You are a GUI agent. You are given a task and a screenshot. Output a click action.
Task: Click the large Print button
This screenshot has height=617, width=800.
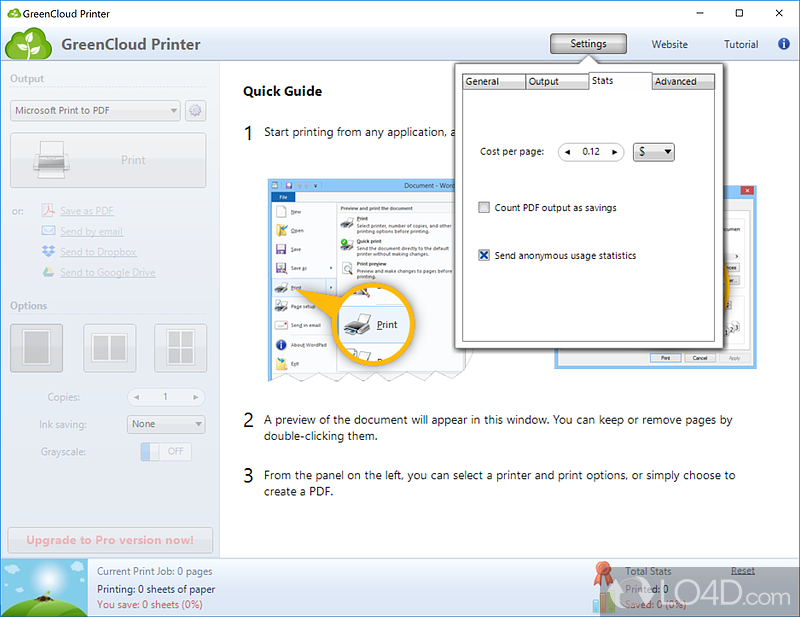click(108, 160)
